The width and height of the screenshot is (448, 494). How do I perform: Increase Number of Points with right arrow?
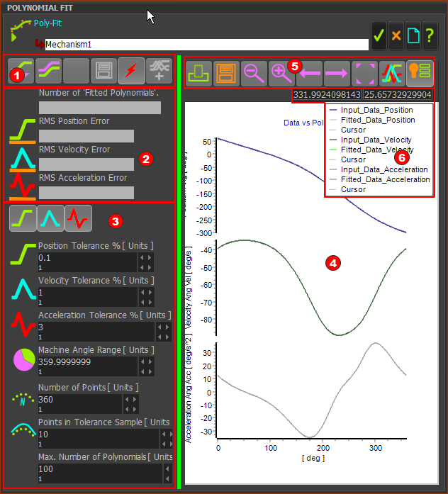click(135, 400)
